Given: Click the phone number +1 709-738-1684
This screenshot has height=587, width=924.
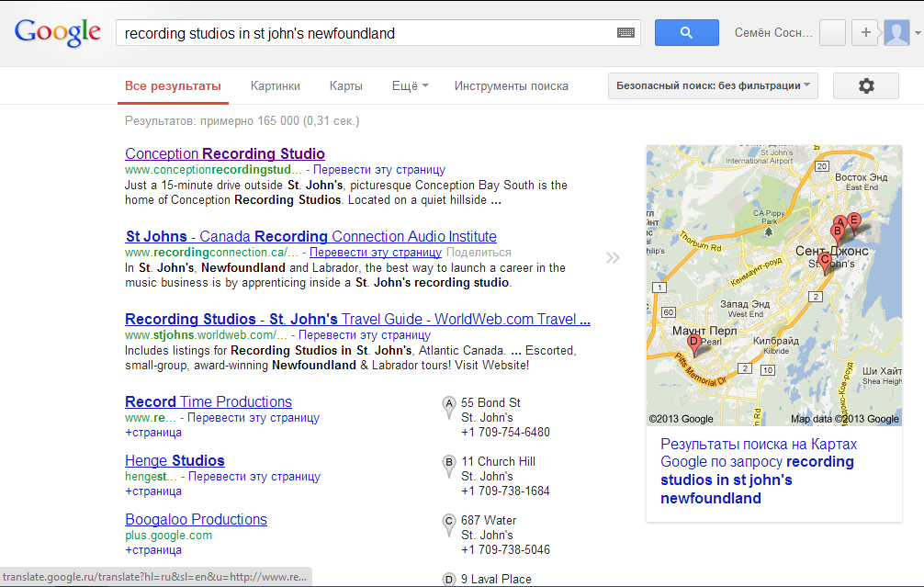Looking at the screenshot, I should point(505,491).
